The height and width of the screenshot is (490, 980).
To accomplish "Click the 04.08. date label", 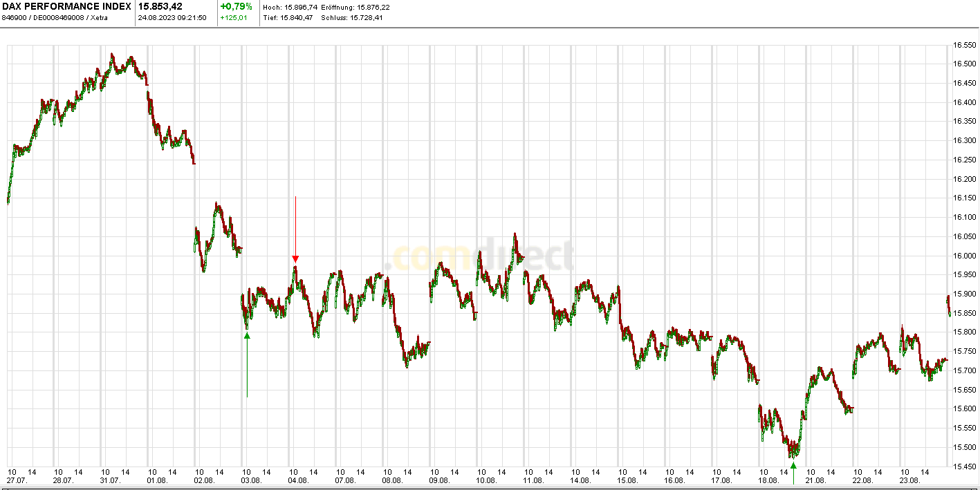I will pos(298,480).
